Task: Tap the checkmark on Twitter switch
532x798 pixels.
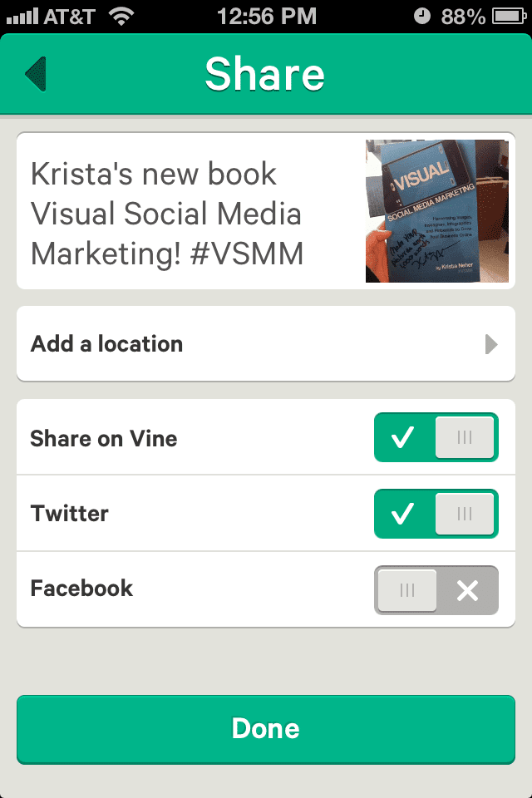Action: tap(403, 514)
